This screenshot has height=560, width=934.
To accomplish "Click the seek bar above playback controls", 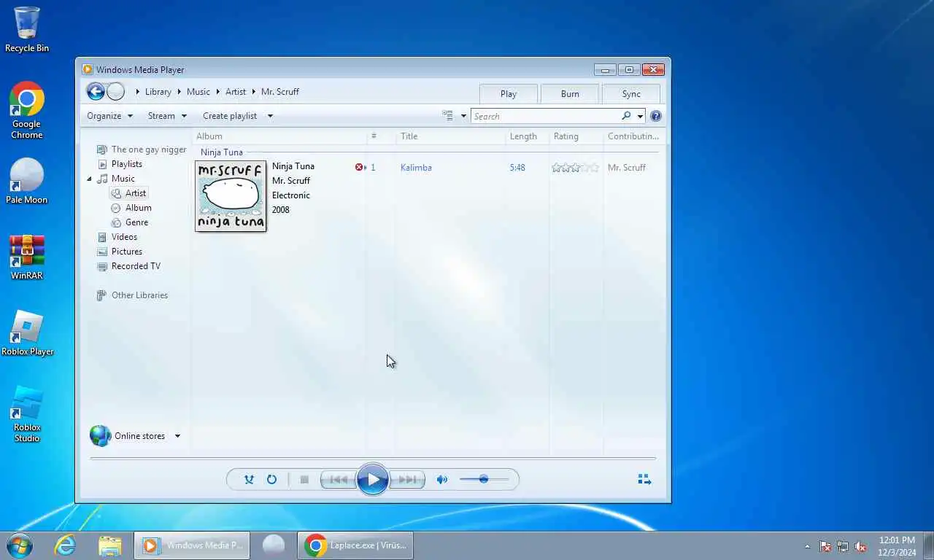I will point(372,459).
